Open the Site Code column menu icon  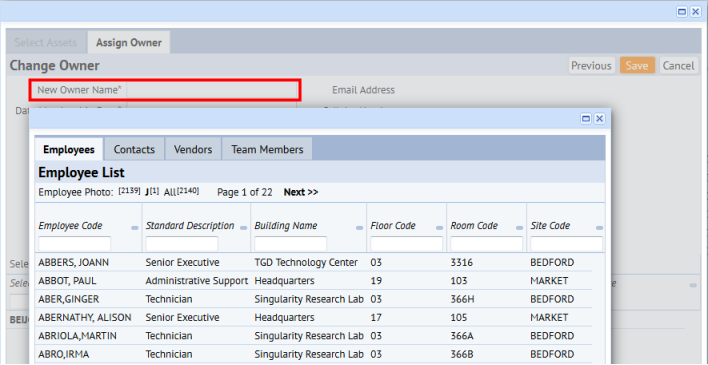(x=599, y=228)
